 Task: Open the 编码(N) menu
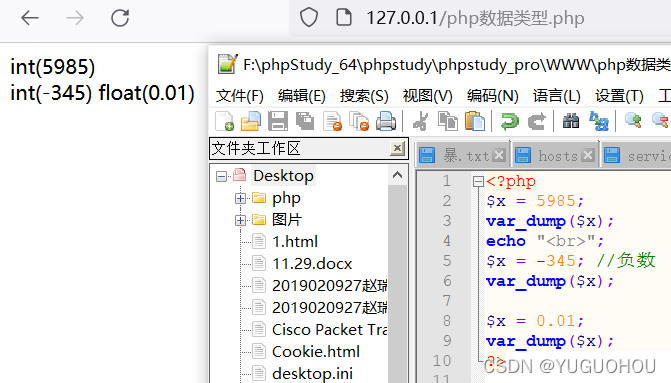(x=492, y=96)
